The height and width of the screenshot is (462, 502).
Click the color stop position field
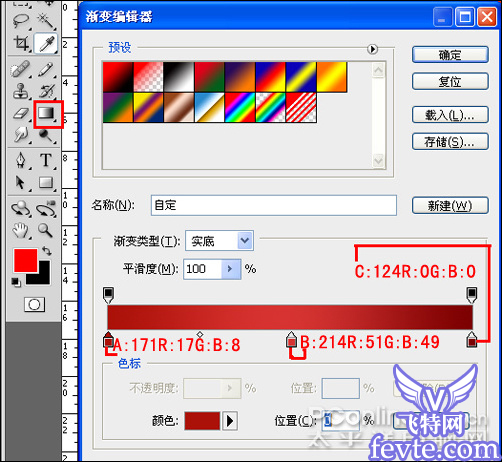tap(341, 421)
